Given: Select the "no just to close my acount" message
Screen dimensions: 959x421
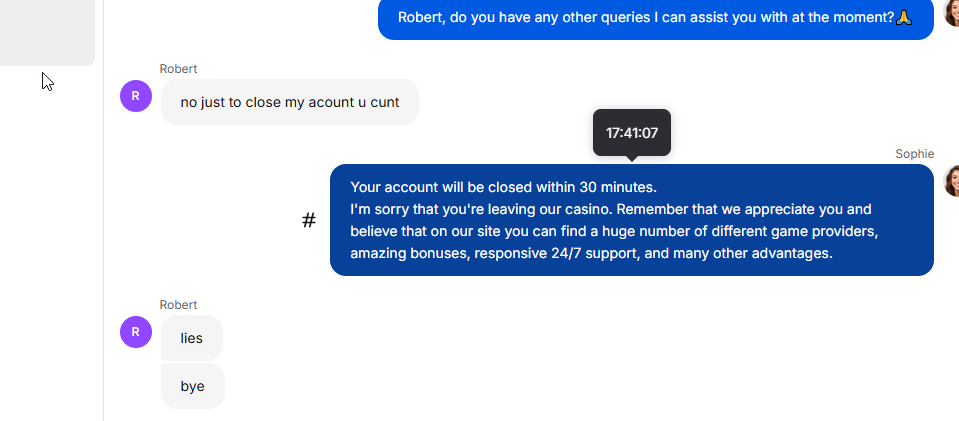Looking at the screenshot, I should point(290,102).
